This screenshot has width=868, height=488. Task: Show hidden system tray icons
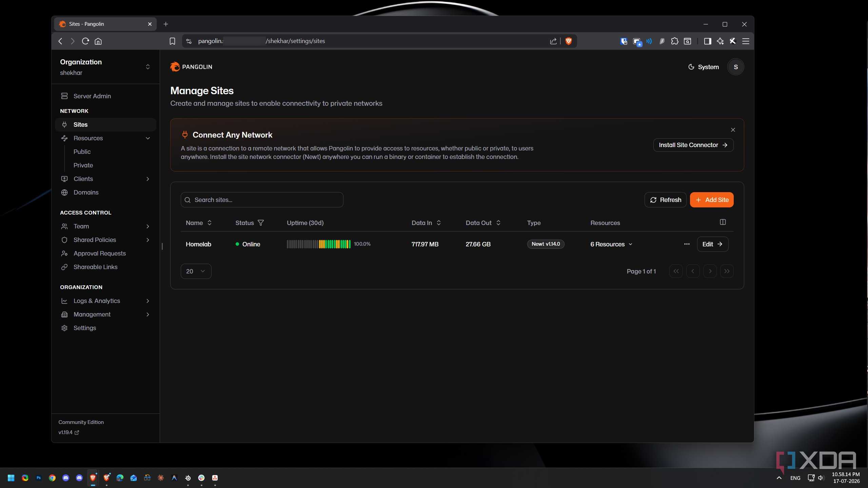coord(779,478)
